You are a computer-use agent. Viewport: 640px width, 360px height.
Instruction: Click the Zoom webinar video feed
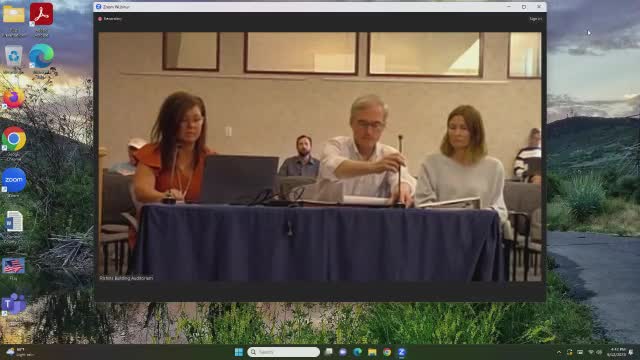(320, 157)
